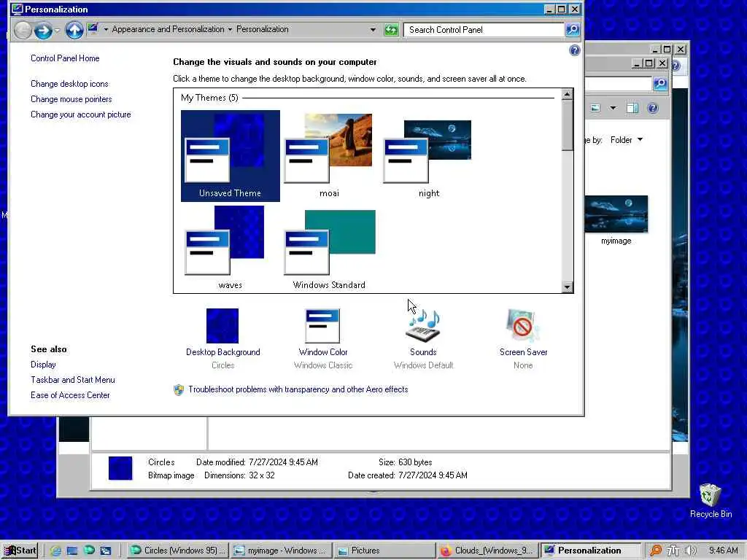Open the Folder arrange-by dropdown in Pictures
This screenshot has height=560, width=747.
point(627,139)
